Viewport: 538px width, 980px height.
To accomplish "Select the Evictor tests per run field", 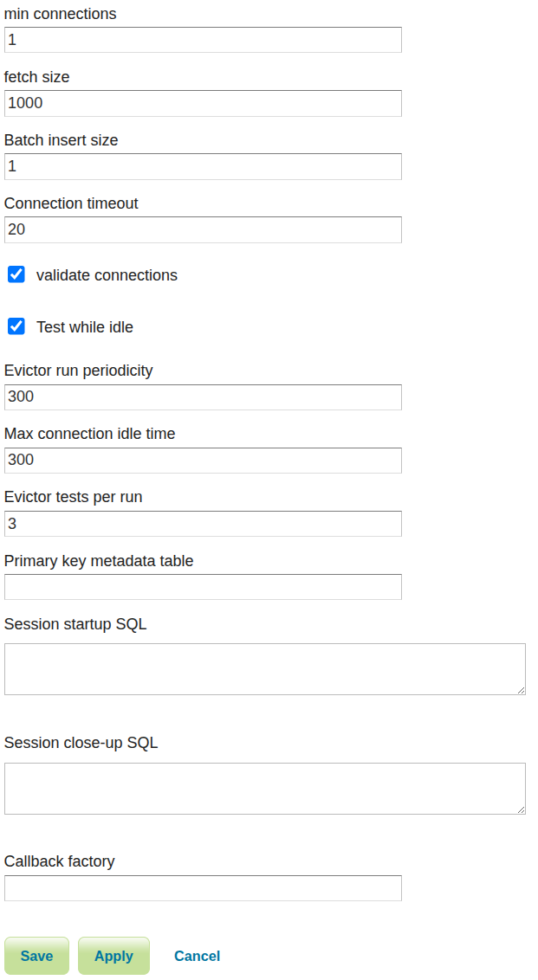I will click(203, 523).
